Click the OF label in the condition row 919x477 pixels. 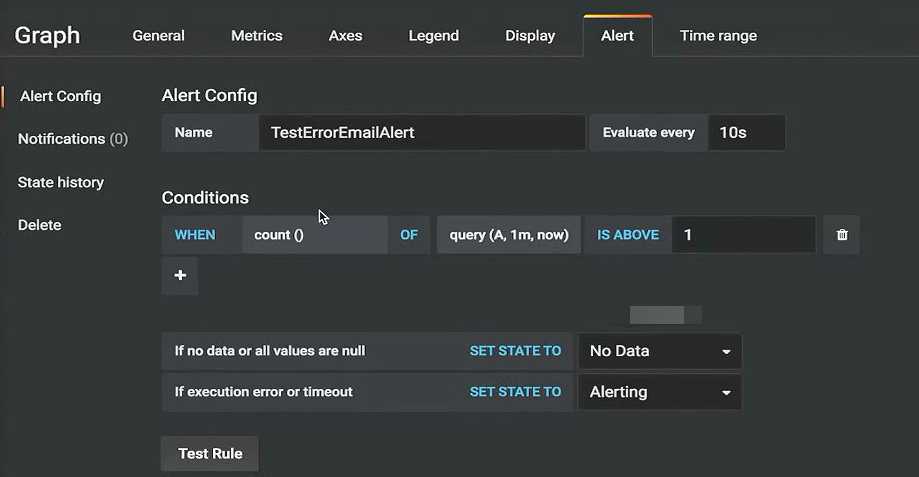pos(409,235)
